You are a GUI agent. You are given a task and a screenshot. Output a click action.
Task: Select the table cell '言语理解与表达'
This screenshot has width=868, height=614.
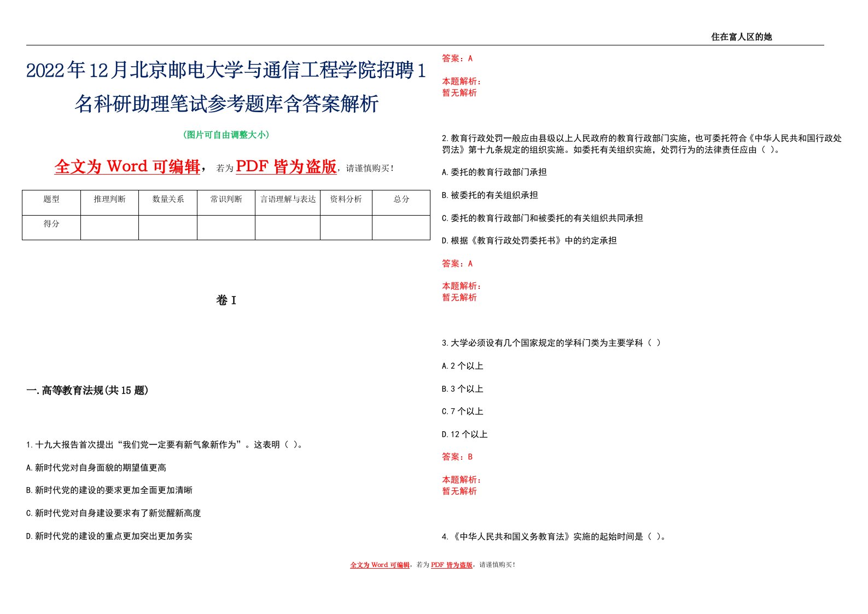click(288, 202)
